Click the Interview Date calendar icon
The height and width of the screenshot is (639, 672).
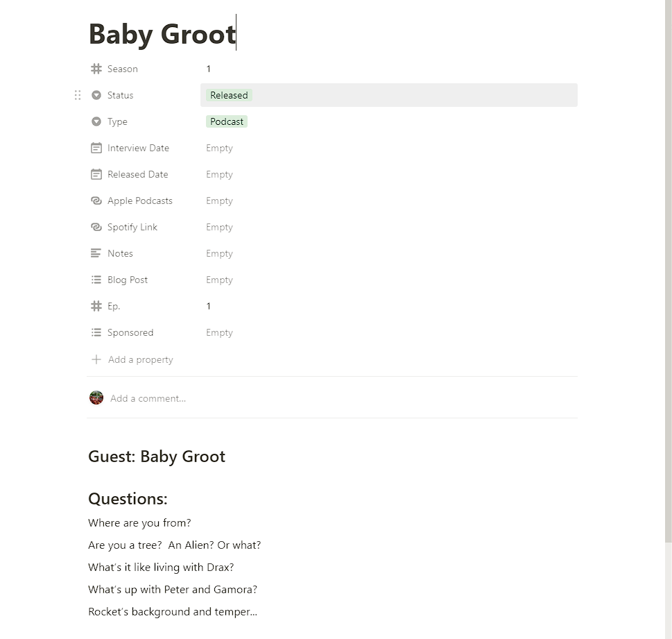96,148
